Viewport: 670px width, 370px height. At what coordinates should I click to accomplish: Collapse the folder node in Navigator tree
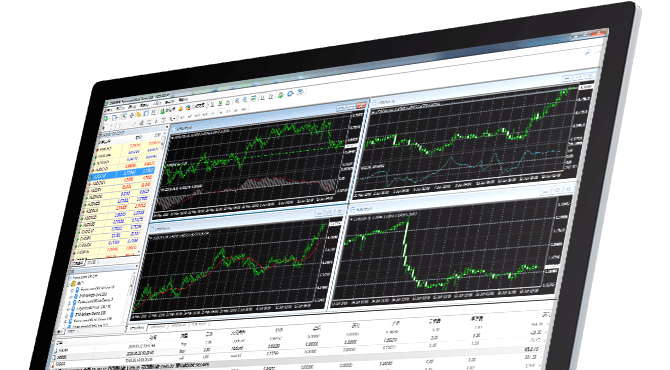coord(69,283)
